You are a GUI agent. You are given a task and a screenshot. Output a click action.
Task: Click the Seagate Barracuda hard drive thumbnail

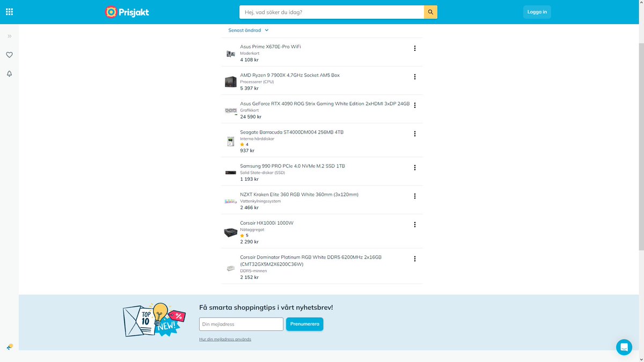[x=231, y=142]
